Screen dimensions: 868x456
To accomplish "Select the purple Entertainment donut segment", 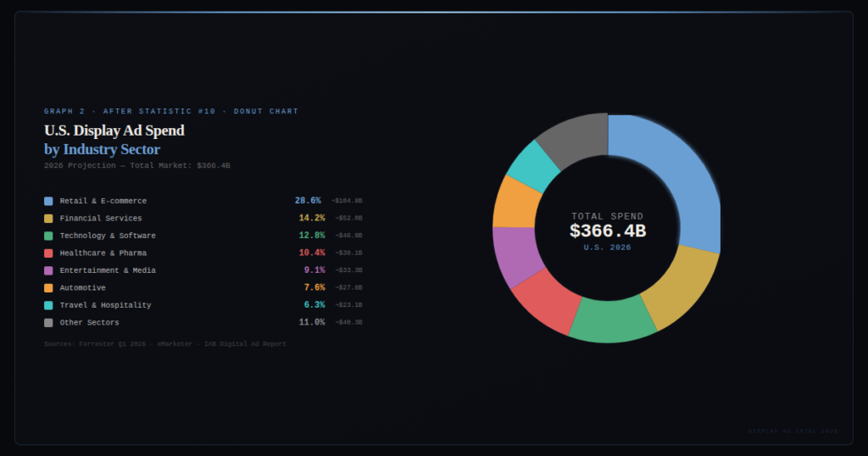I will 513,256.
